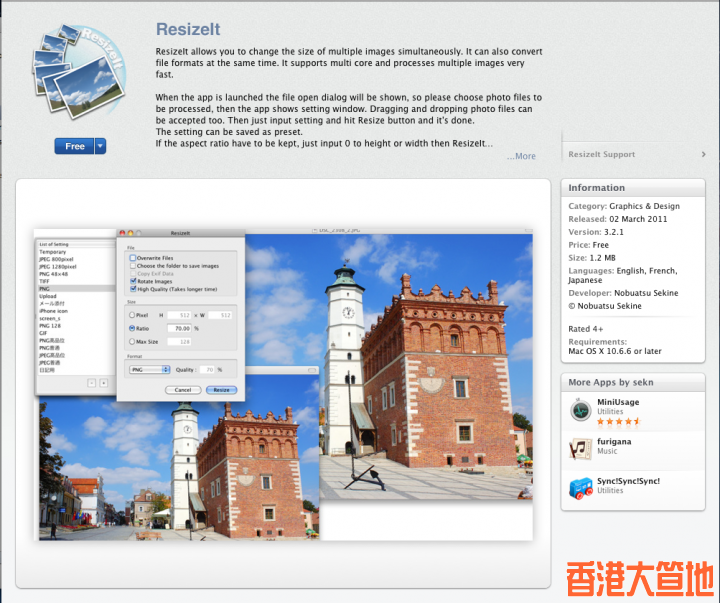The width and height of the screenshot is (720, 603).
Task: Click Category Graphics & Design text
Action: click(x=624, y=206)
